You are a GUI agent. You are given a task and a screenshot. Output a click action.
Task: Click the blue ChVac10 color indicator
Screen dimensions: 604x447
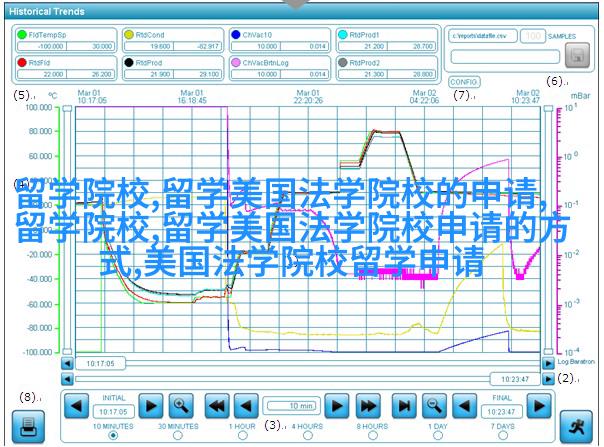click(236, 35)
